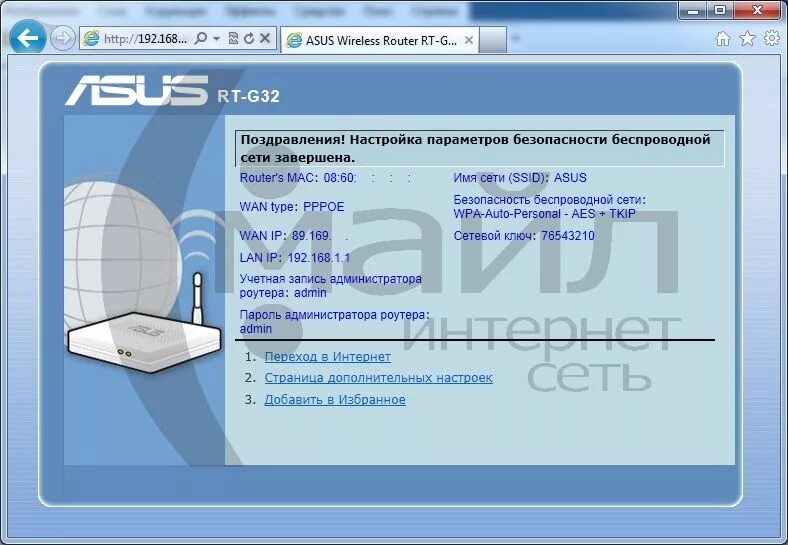Open a new blank browser tab

(x=492, y=40)
